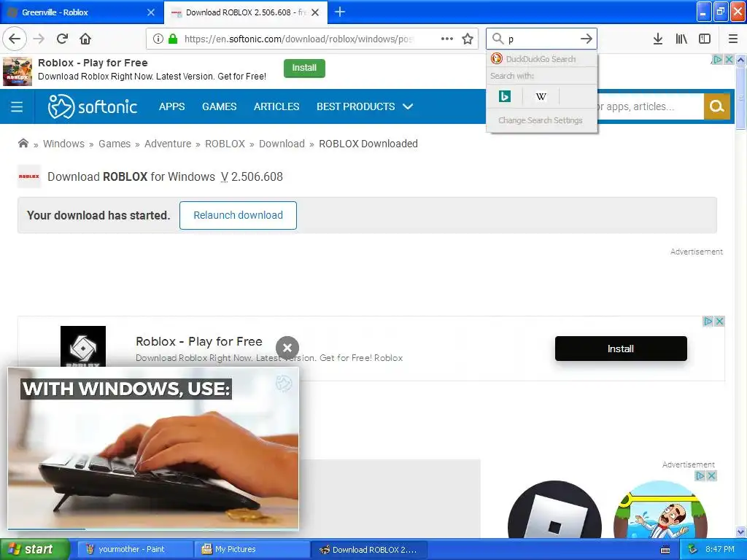Click the green padlock security icon
747x560 pixels.
172,39
